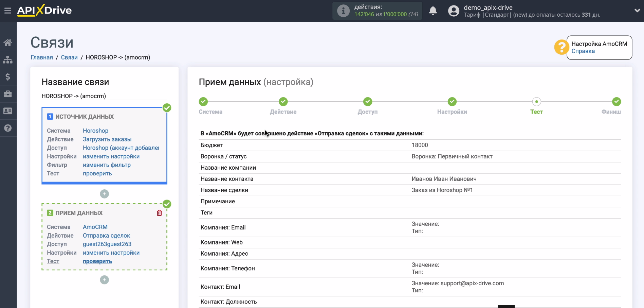Click the Компания: Адрес row label
Screen dimensions: 644x308
tap(224, 254)
